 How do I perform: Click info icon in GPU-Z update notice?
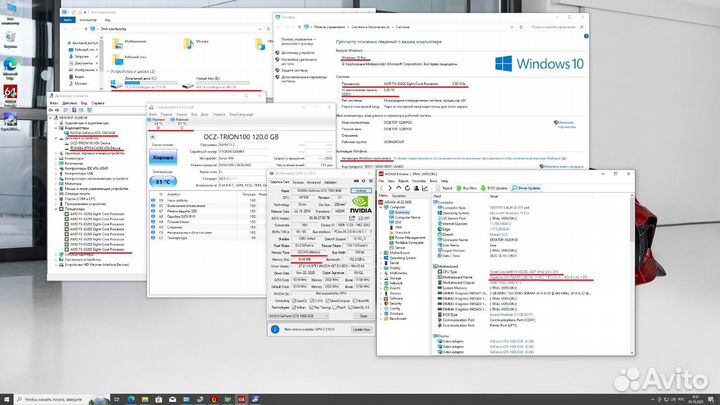coord(275,329)
